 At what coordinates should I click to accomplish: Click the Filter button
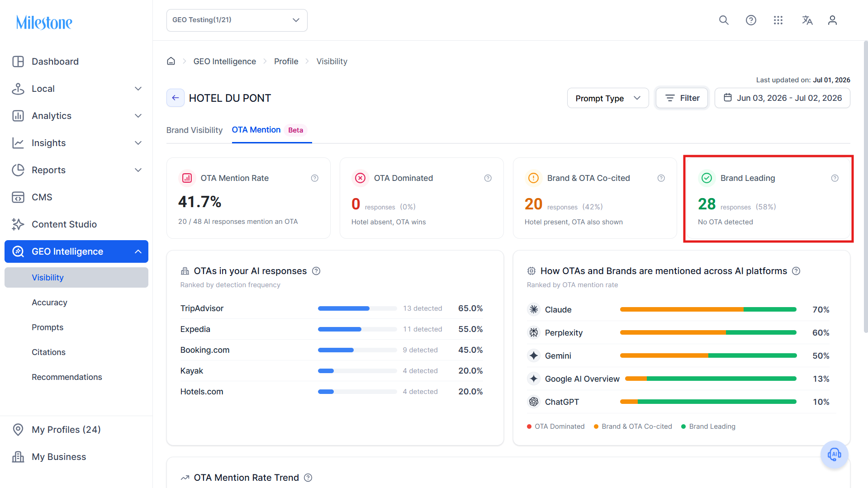click(682, 98)
